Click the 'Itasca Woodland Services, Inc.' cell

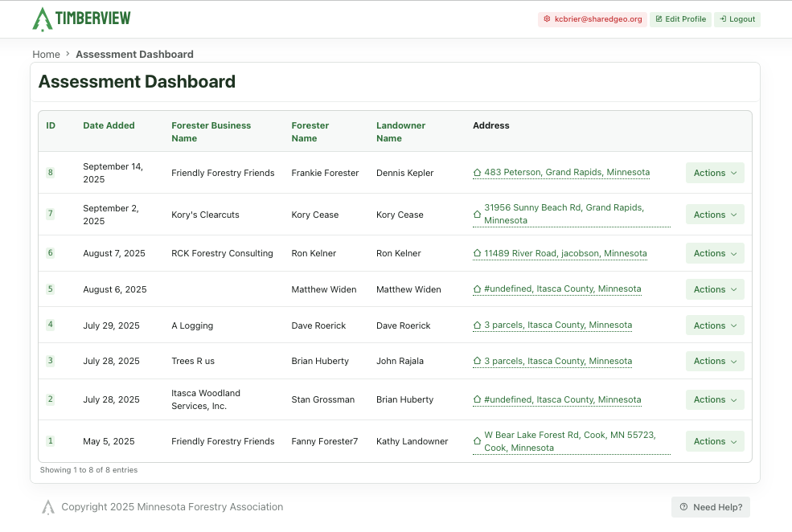pyautogui.click(x=206, y=399)
